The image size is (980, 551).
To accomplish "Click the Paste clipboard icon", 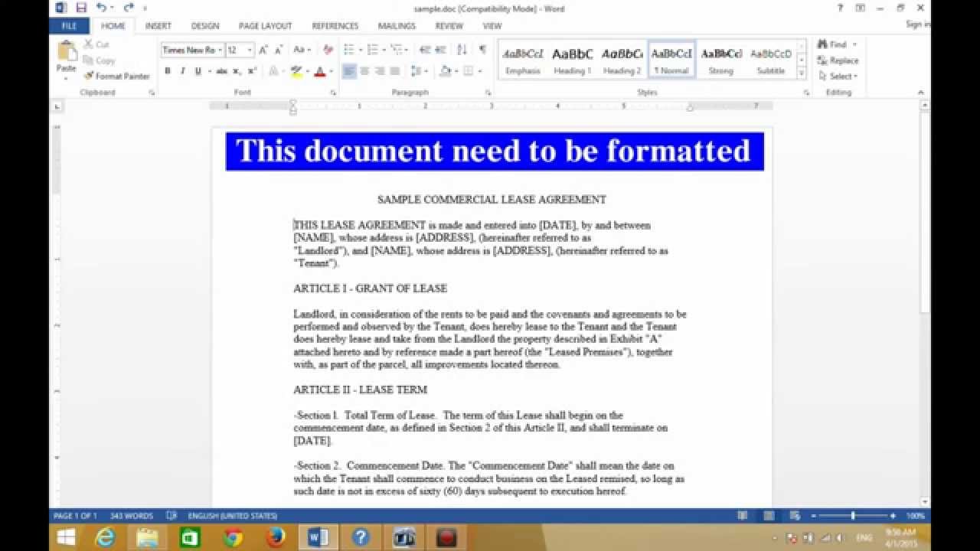I will pyautogui.click(x=67, y=51).
